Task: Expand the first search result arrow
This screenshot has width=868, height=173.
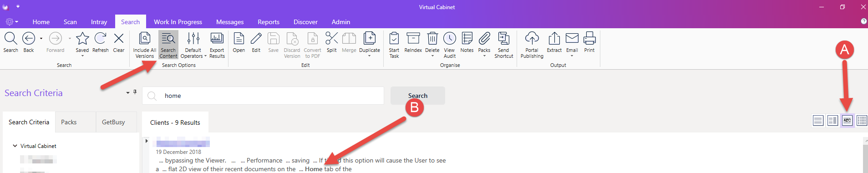Action: tap(147, 141)
